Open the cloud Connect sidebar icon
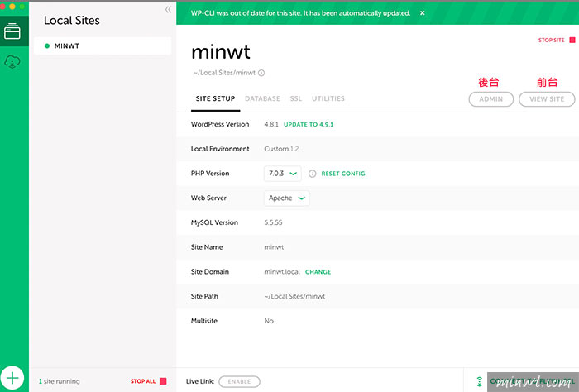Viewport: 579px width, 392px height. click(12, 62)
